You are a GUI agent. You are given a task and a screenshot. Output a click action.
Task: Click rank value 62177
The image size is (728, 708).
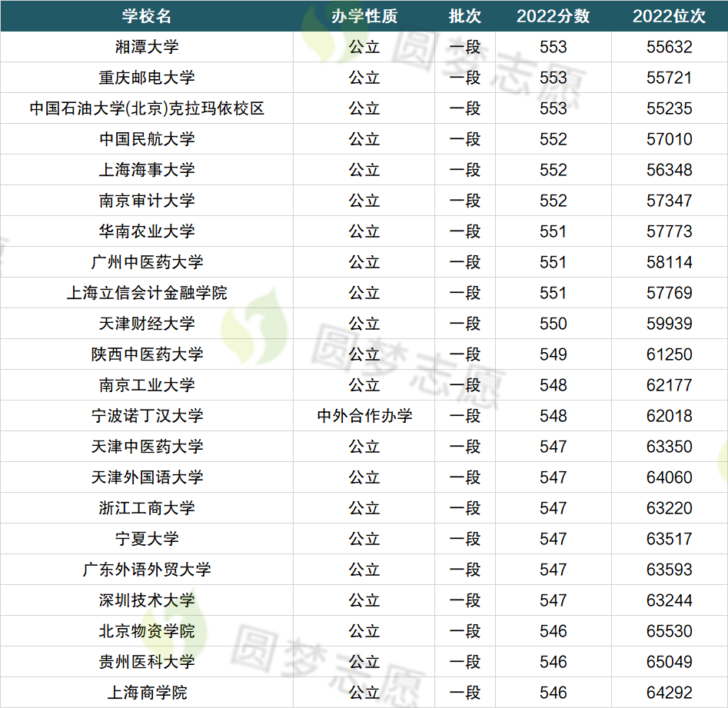click(x=669, y=385)
